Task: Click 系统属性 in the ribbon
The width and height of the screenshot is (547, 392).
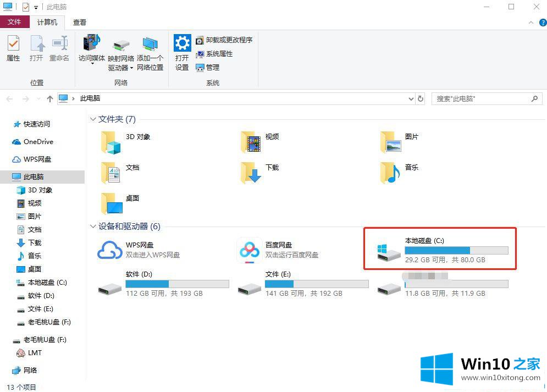Action: click(214, 54)
